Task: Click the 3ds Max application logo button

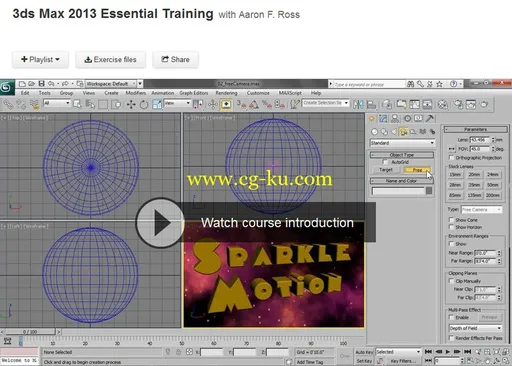Action: click(x=7, y=88)
